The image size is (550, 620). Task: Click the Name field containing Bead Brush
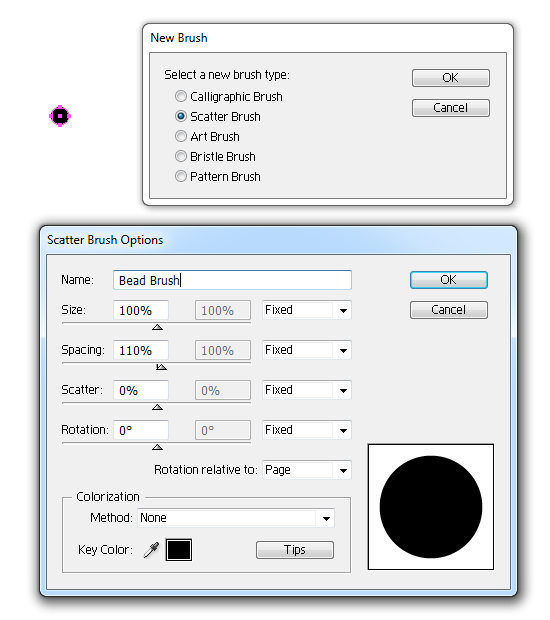[232, 280]
